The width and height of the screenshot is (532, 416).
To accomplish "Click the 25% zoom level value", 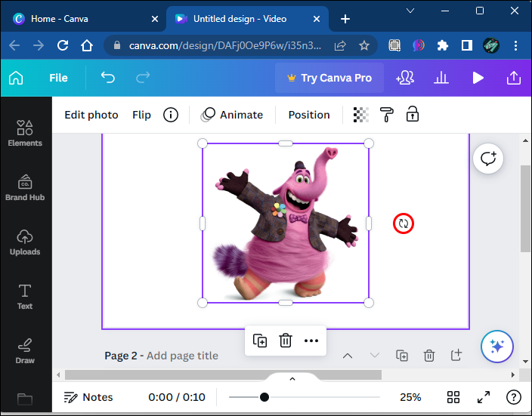I will (x=410, y=397).
